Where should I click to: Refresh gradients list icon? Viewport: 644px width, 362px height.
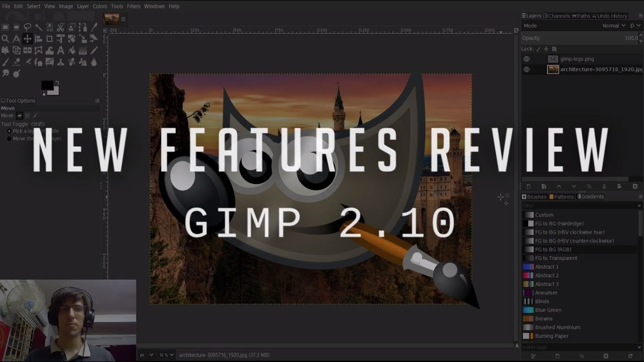(630, 356)
